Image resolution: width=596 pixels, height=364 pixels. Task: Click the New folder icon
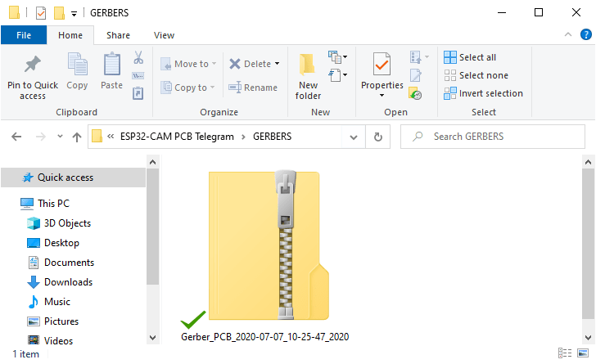pyautogui.click(x=307, y=64)
